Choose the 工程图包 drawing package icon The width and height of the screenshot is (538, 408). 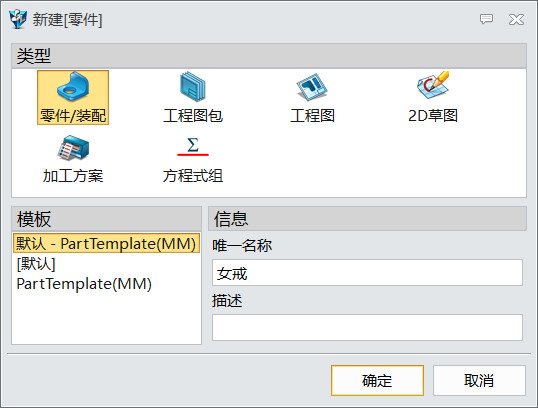click(x=193, y=86)
